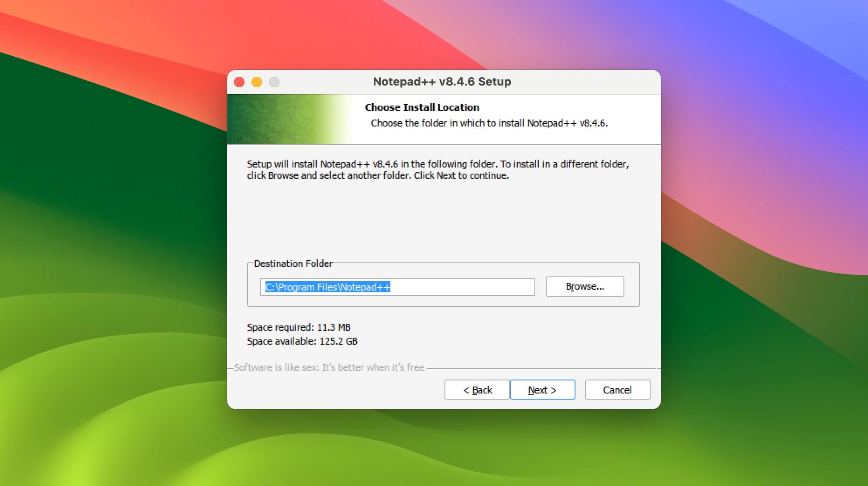Screen dimensions: 868x486
Task: Click the Space available: 125.2 GB text
Action: point(303,342)
